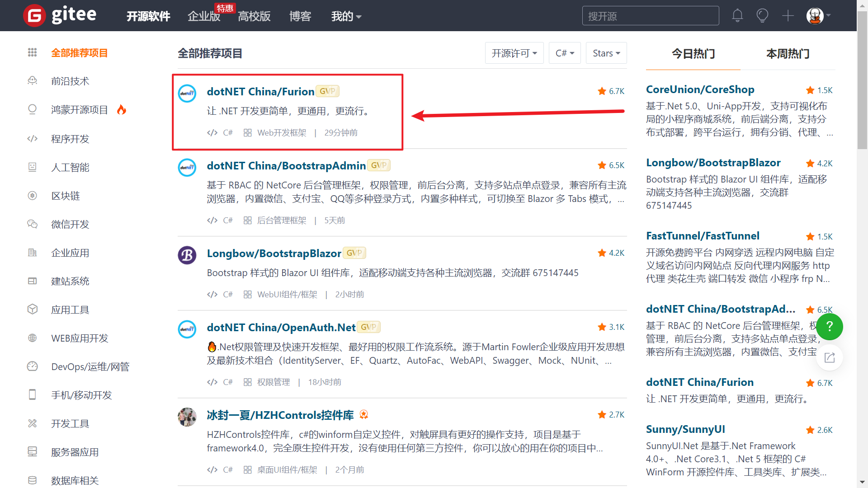
Task: Click the 数据库相关 database icon
Action: (32, 480)
